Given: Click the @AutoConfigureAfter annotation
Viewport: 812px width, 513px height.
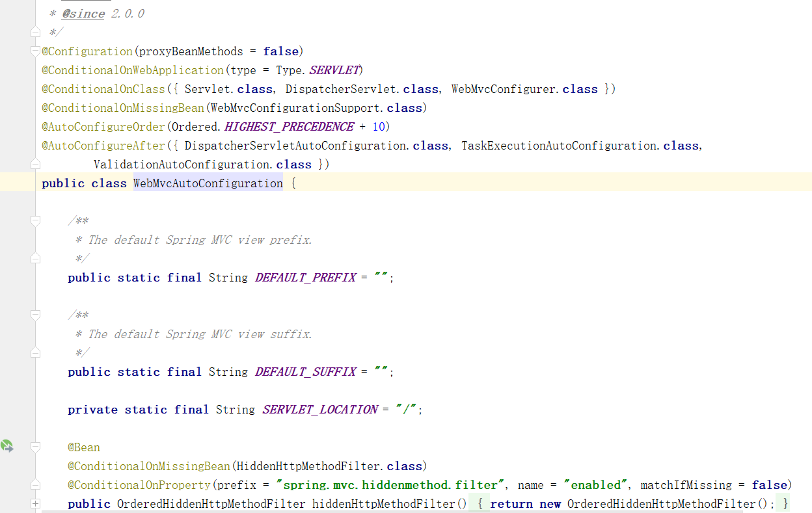Looking at the screenshot, I should pos(103,146).
